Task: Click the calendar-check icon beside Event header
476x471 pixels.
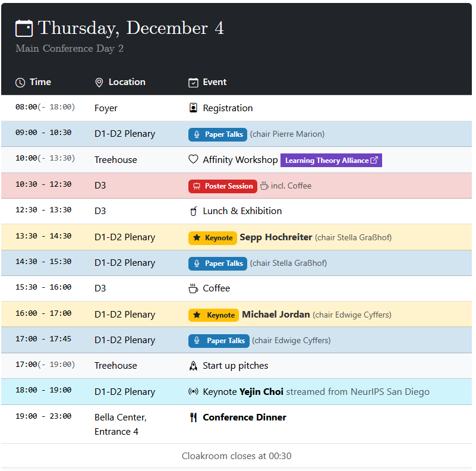Action: (x=193, y=83)
